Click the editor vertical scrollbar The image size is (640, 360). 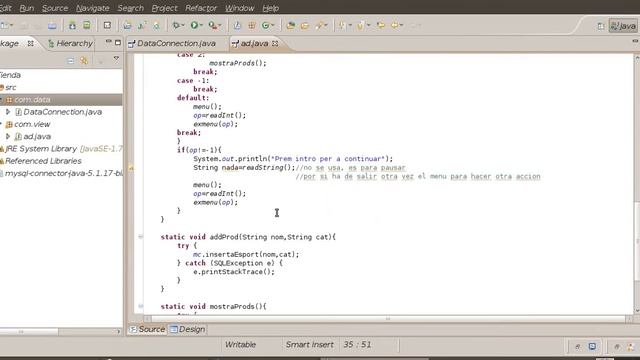click(637, 241)
